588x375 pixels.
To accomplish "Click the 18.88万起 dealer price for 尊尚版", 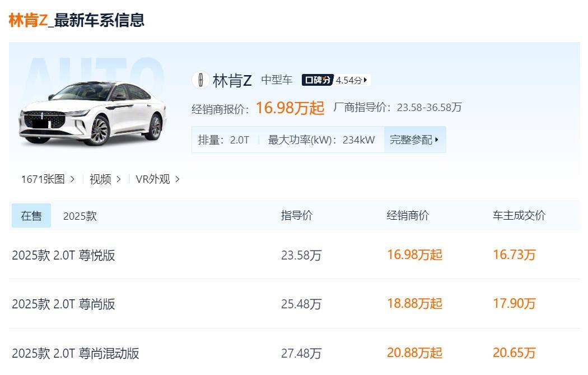I will click(414, 304).
